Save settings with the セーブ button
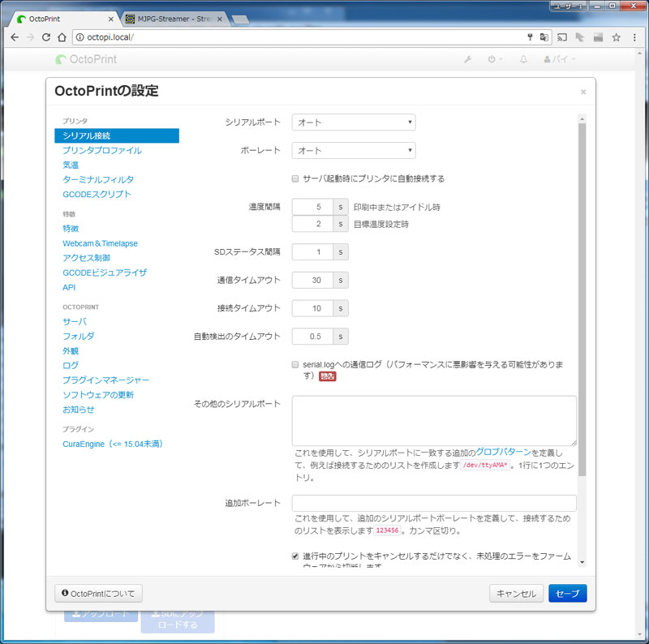 (x=567, y=594)
